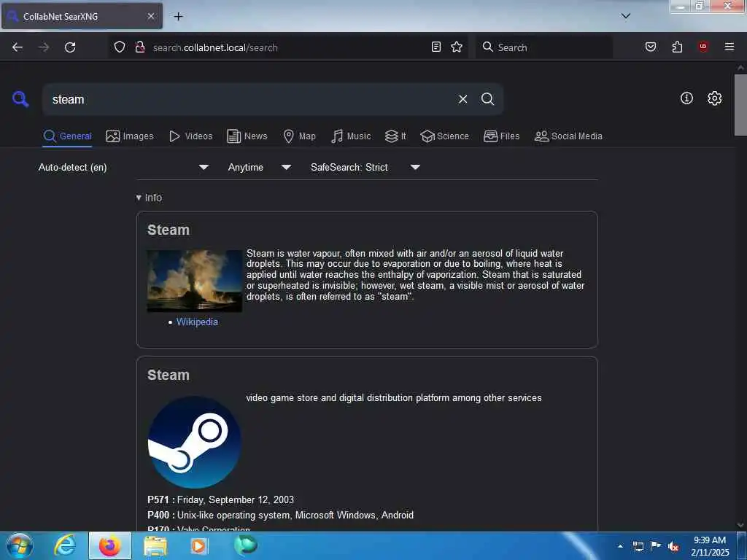The image size is (747, 560).
Task: Switch to the Files category
Action: (502, 136)
